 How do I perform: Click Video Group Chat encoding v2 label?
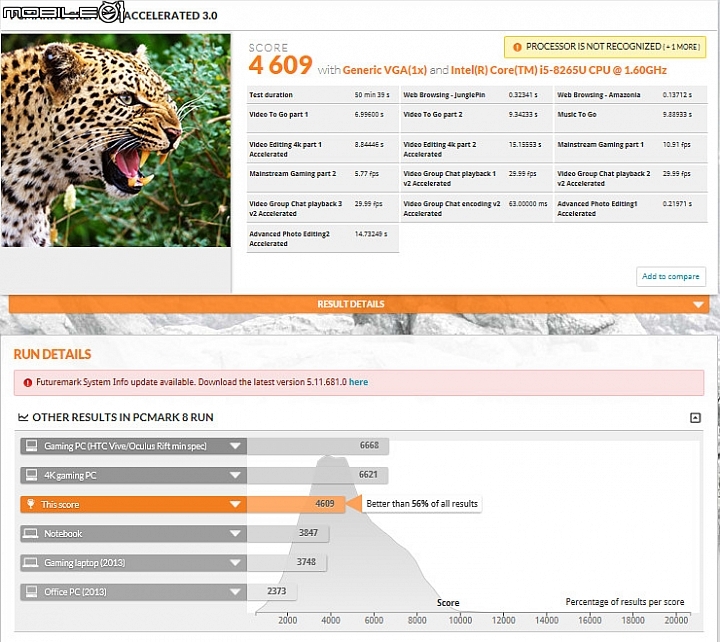(x=452, y=208)
